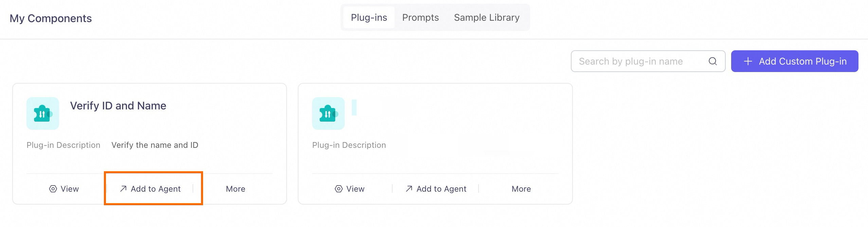Click the View eye icon on the second card
The width and height of the screenshot is (868, 227).
[x=339, y=189]
